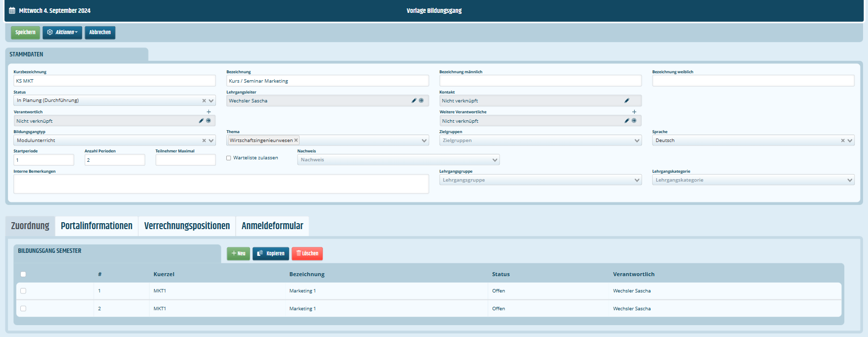Open the Status dropdown
The height and width of the screenshot is (337, 868).
[x=211, y=100]
